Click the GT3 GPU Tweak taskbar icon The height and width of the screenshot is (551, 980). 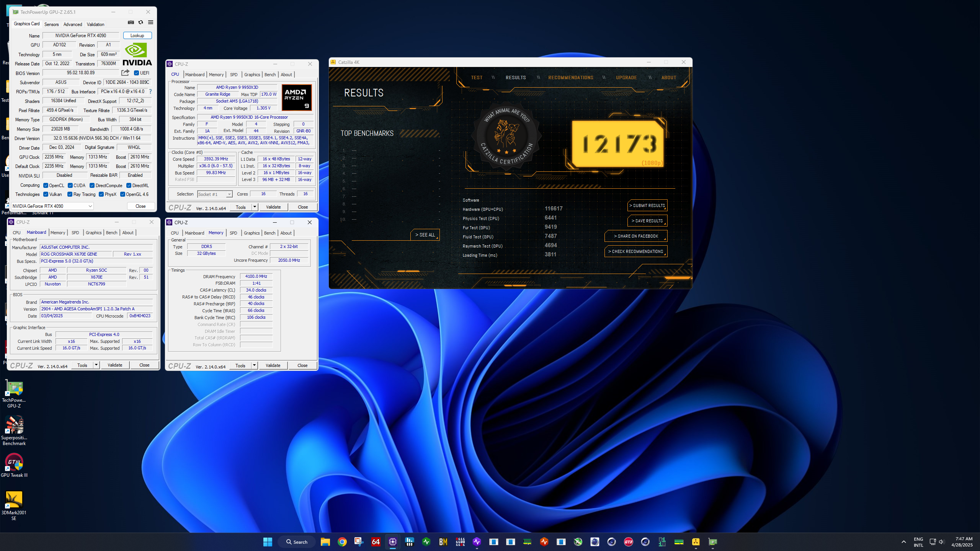coord(628,542)
